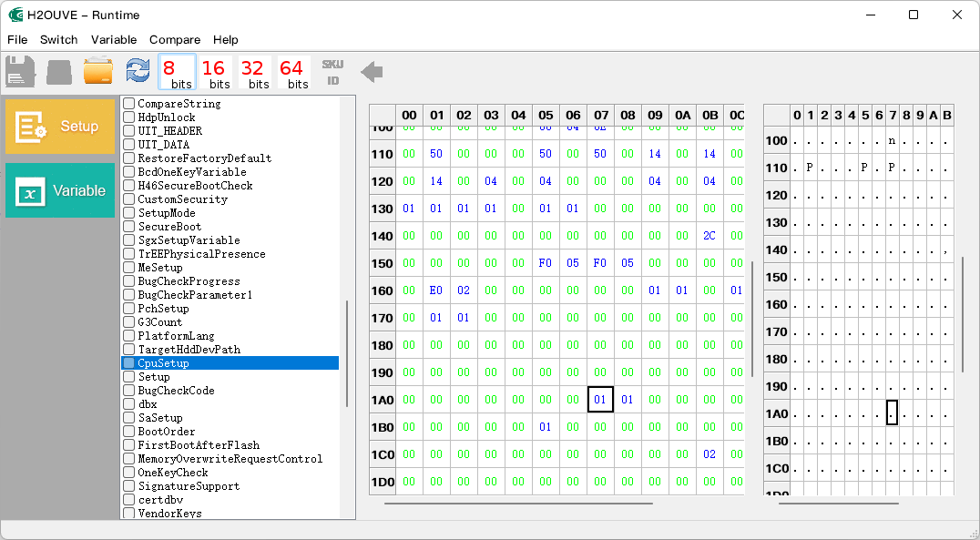Click hex cell F0 at row 150 column 05

tap(545, 263)
